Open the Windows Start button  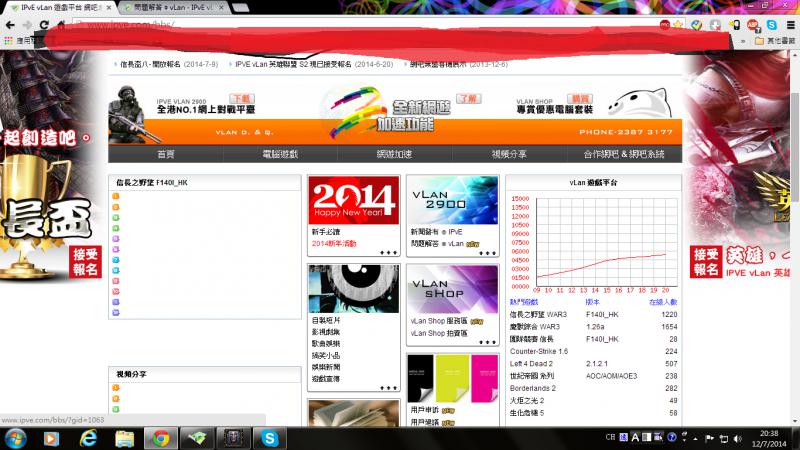[x=15, y=438]
